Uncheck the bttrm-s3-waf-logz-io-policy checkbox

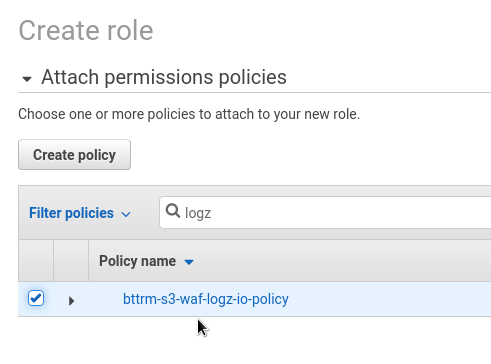(36, 298)
